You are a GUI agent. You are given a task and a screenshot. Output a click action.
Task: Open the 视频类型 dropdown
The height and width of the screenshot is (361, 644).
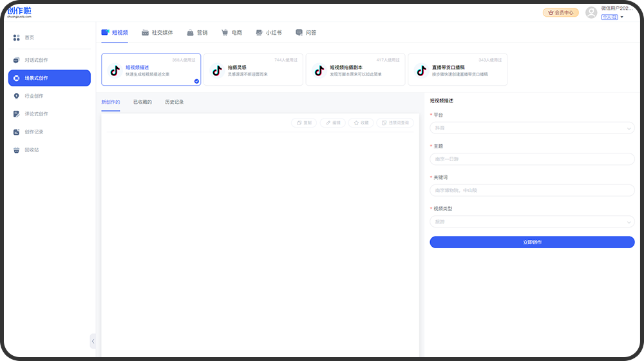531,222
